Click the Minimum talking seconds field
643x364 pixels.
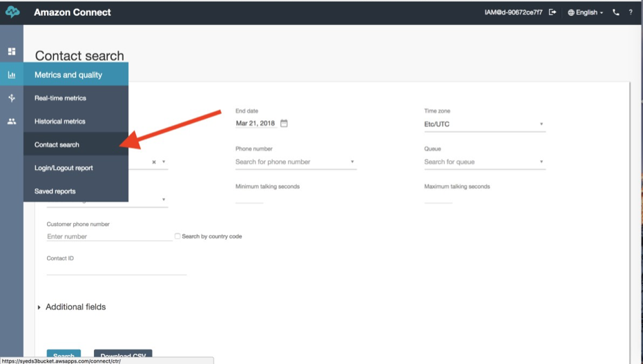[249, 198]
